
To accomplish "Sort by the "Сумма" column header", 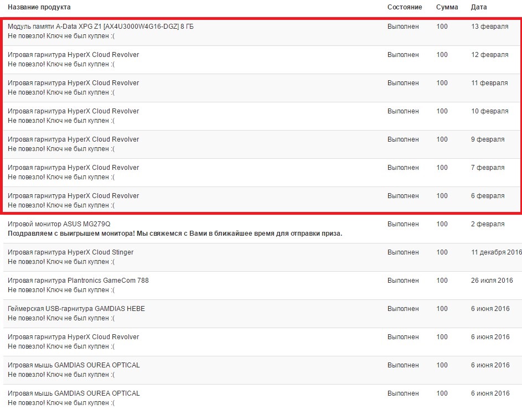I will point(447,7).
